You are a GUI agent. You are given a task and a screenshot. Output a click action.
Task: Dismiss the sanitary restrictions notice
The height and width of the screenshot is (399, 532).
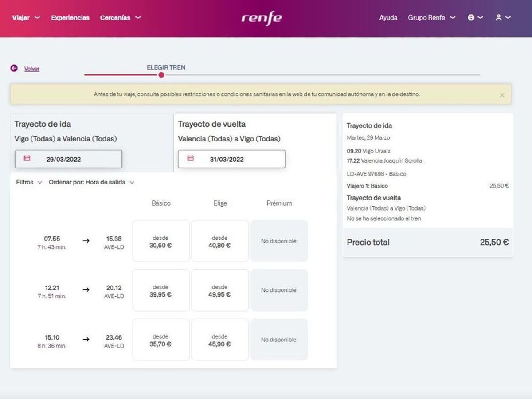click(502, 95)
